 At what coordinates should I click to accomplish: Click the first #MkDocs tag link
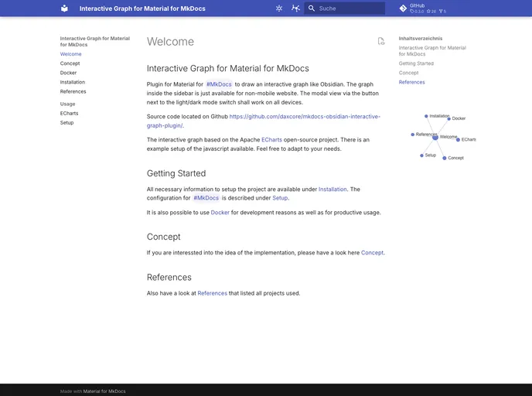pyautogui.click(x=219, y=84)
